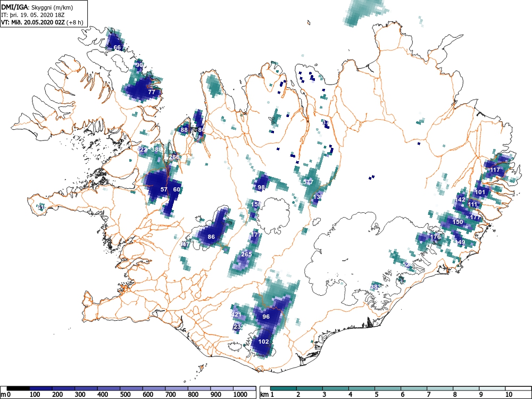This screenshot has width=532, height=399.
Task: Click the visibility value "90" on the map
Action: pos(139,65)
